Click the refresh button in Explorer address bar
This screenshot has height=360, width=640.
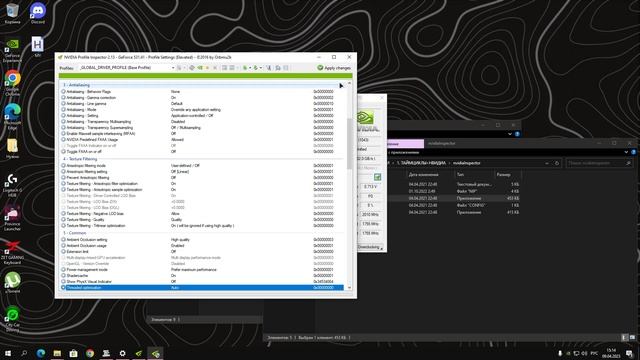(557, 163)
